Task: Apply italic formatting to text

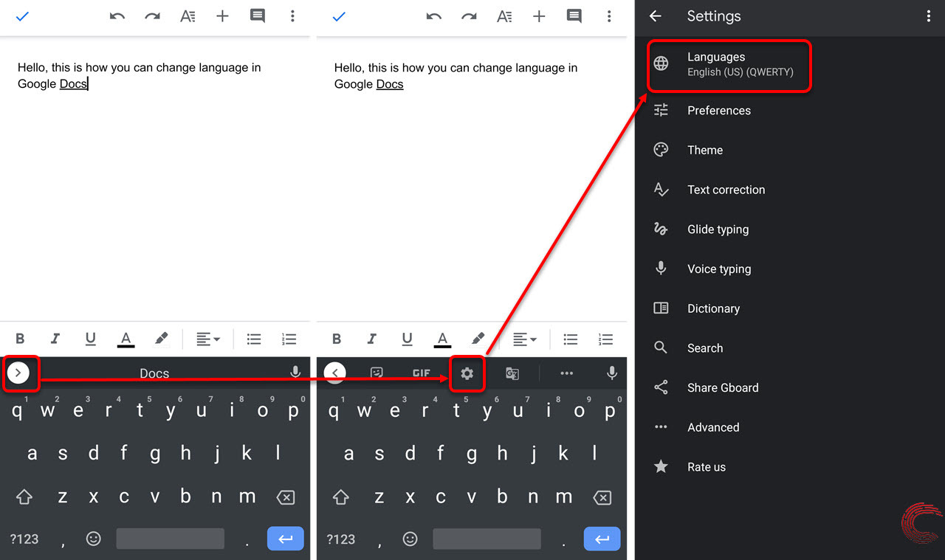Action: tap(55, 338)
